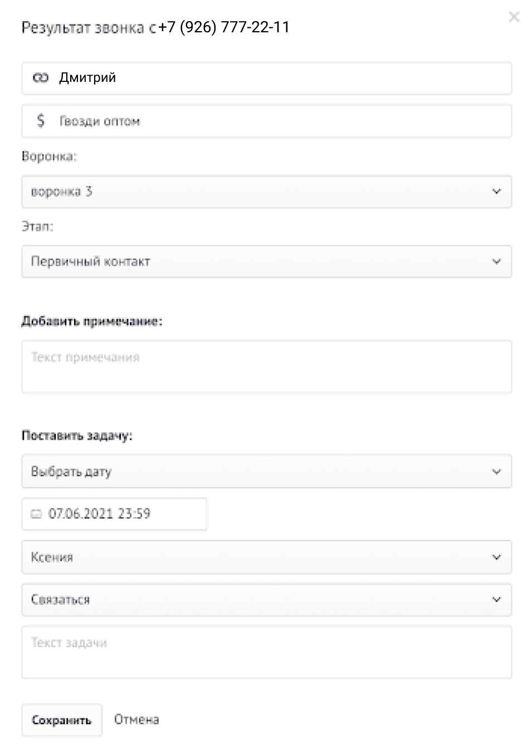Click the deal name field Гвозди оптом

[x=279, y=121]
